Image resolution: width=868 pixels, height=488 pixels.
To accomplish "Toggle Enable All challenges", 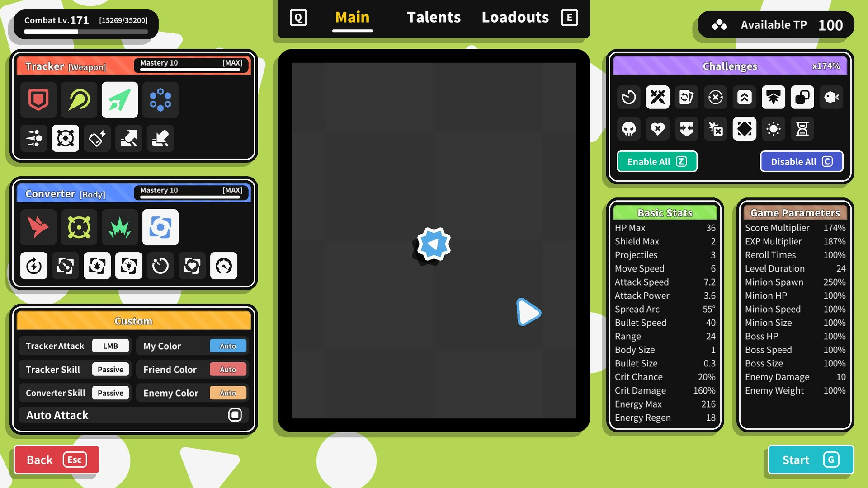I will pos(657,161).
